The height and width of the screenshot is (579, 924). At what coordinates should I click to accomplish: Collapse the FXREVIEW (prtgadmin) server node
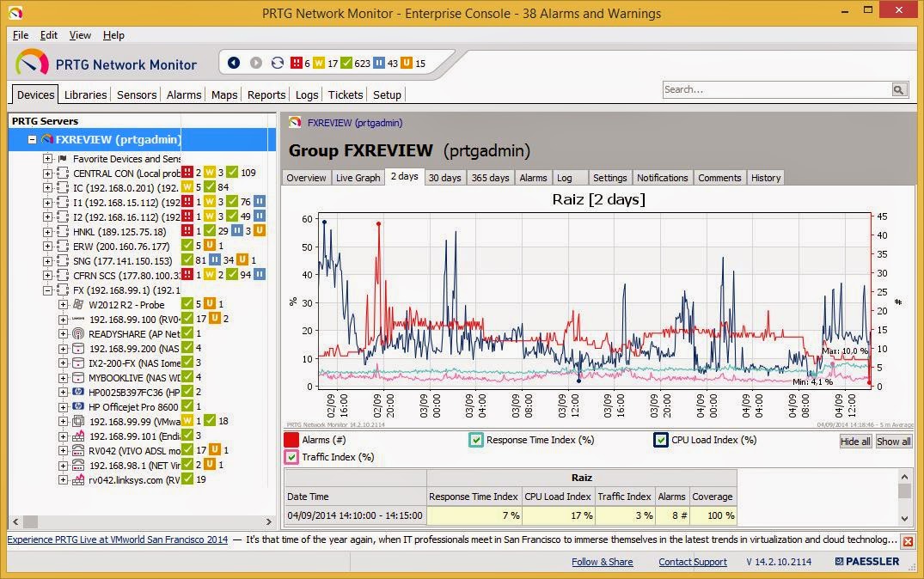coord(33,140)
